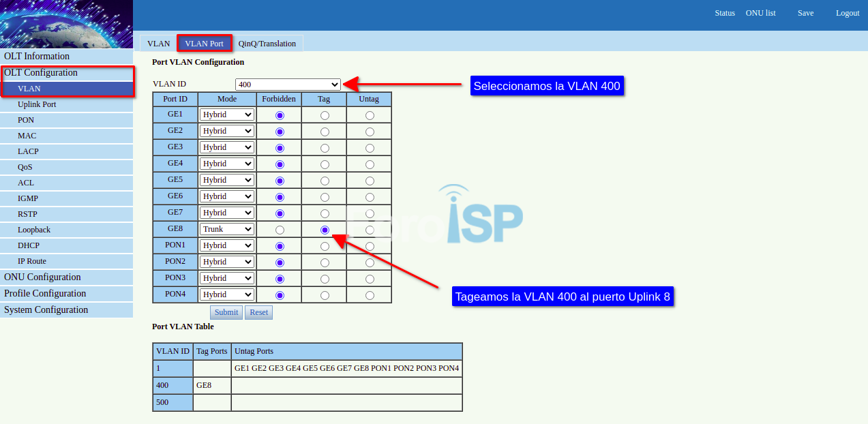Click the Submit button
The height and width of the screenshot is (424, 868).
(x=226, y=312)
